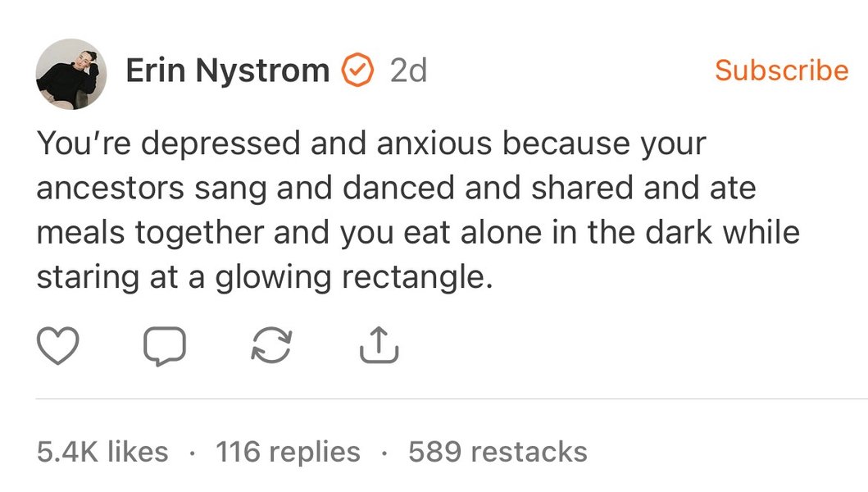
Task: See the 589 restacks
Action: [x=498, y=451]
